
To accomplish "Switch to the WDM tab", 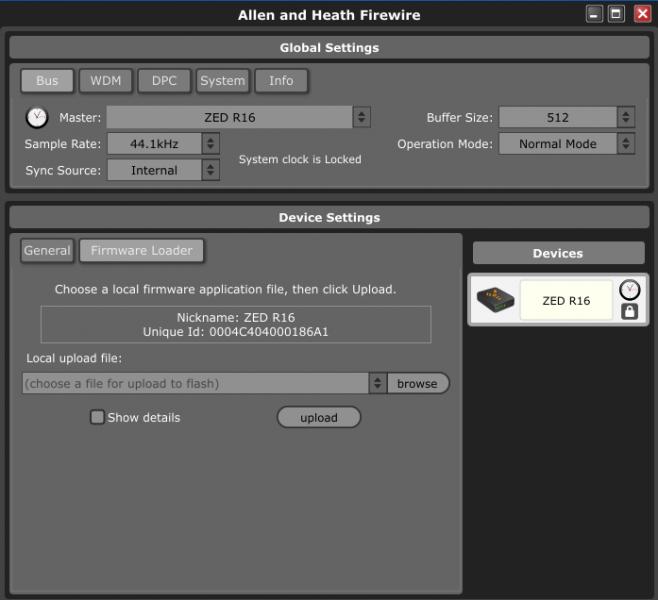I will pyautogui.click(x=106, y=81).
